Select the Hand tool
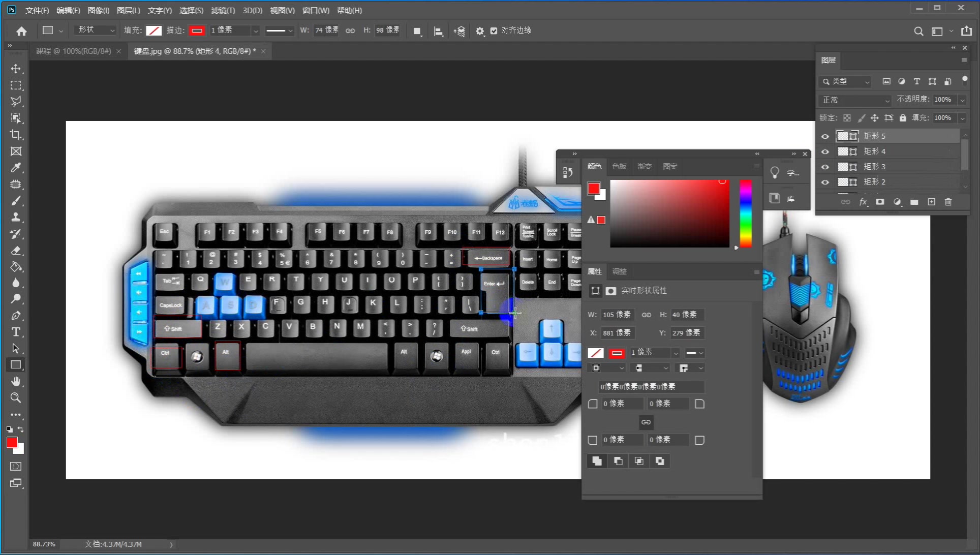This screenshot has height=555, width=980. coord(16,381)
